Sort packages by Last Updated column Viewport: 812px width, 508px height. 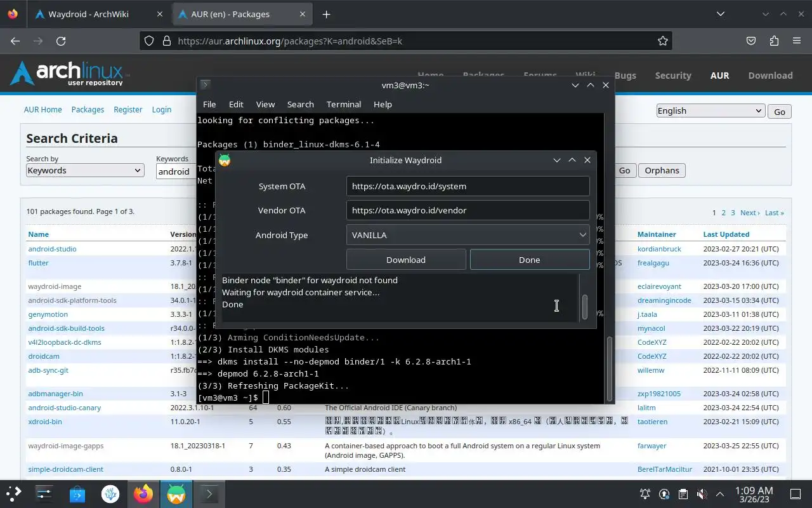click(x=726, y=234)
